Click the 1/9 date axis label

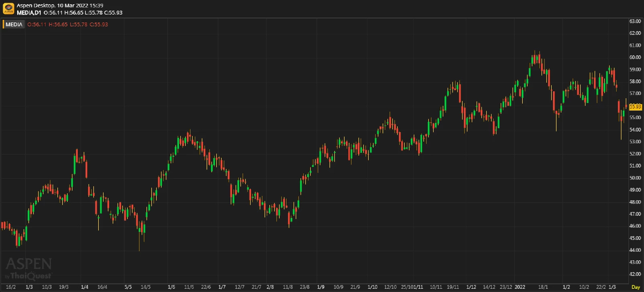pyautogui.click(x=321, y=287)
